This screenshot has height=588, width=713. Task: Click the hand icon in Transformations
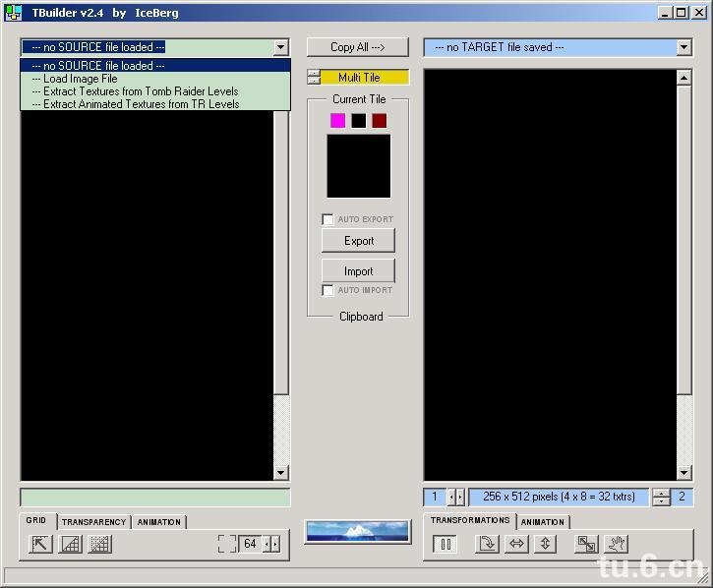click(x=616, y=544)
